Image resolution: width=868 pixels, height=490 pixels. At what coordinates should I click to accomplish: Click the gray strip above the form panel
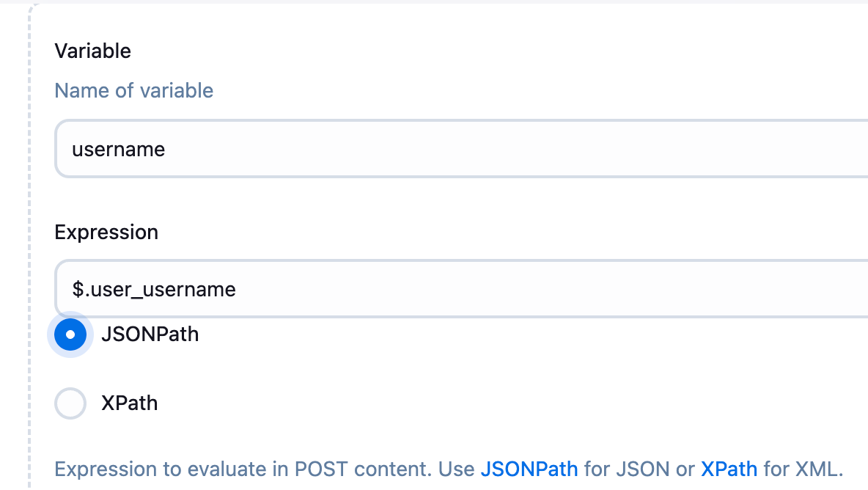(440, 1)
